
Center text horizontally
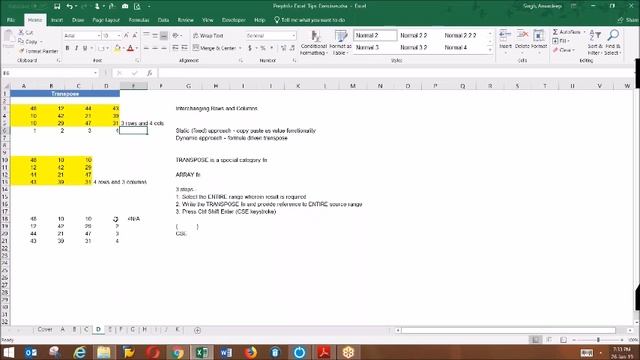(x=155, y=48)
